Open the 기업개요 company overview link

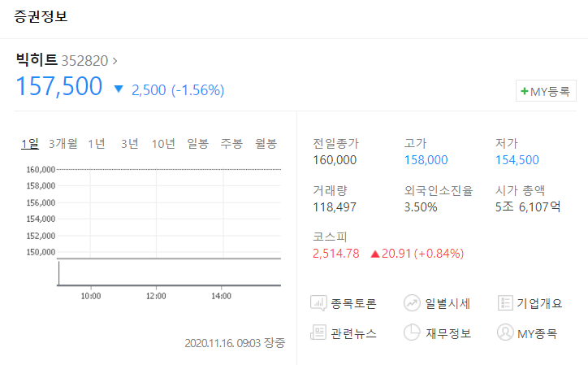[x=539, y=303]
